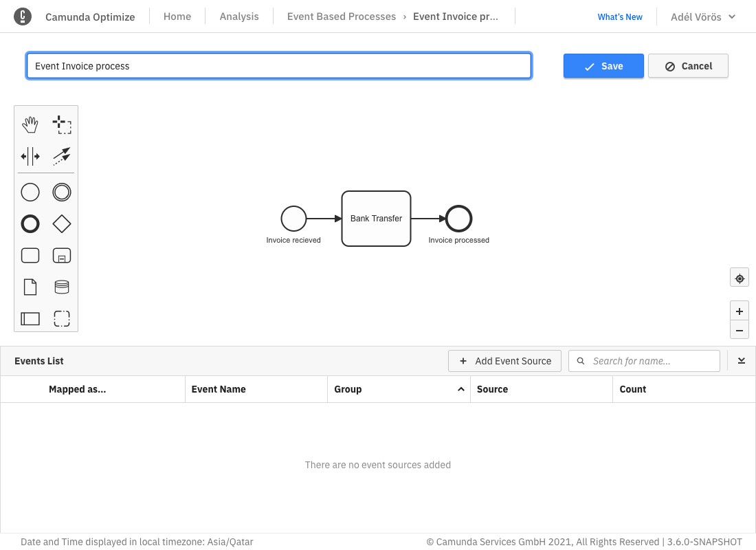756x550 pixels.
Task: Choose the pool/participant shape in palette
Action: tap(30, 318)
